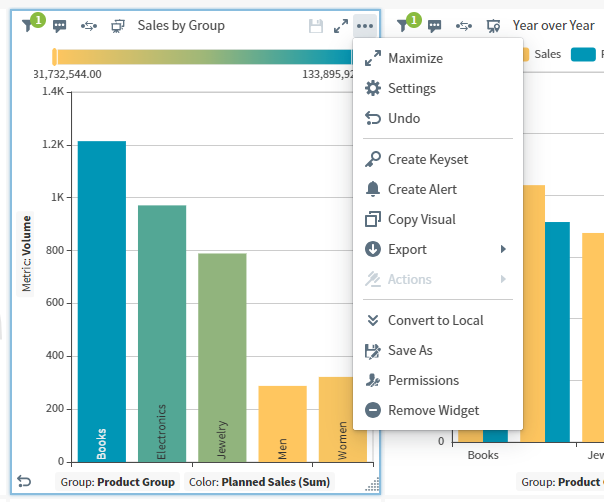Image resolution: width=604 pixels, height=502 pixels.
Task: Click the three-dot more options button
Action: [x=365, y=26]
